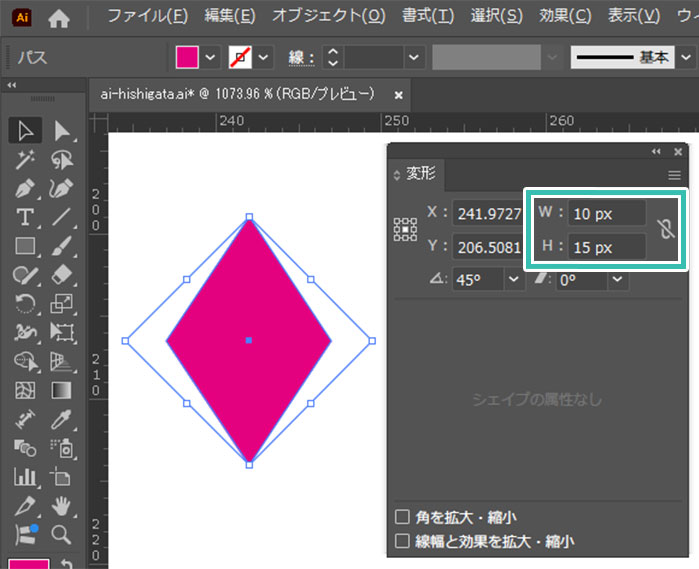699x569 pixels.
Task: Click the magenta fill color swatch in control bar
Action: [187, 57]
